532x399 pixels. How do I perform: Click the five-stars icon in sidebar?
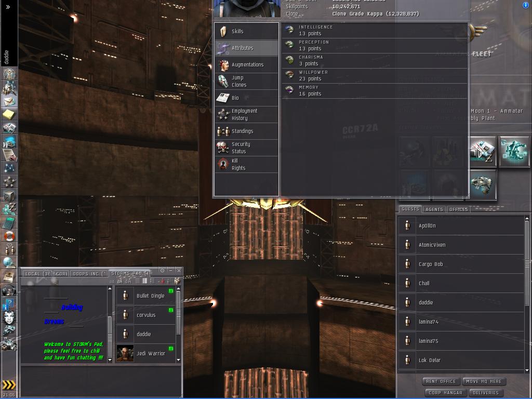(x=9, y=181)
